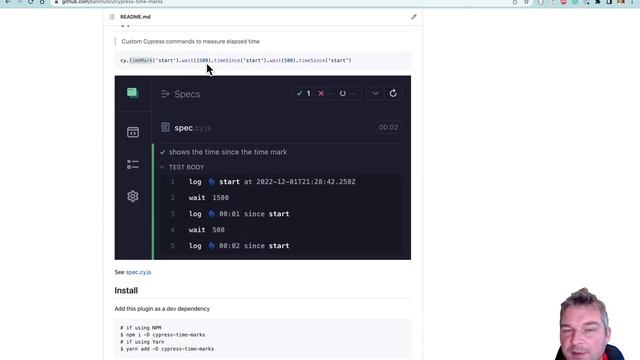The image size is (640, 360).
Task: Click the README.md file title
Action: [135, 17]
